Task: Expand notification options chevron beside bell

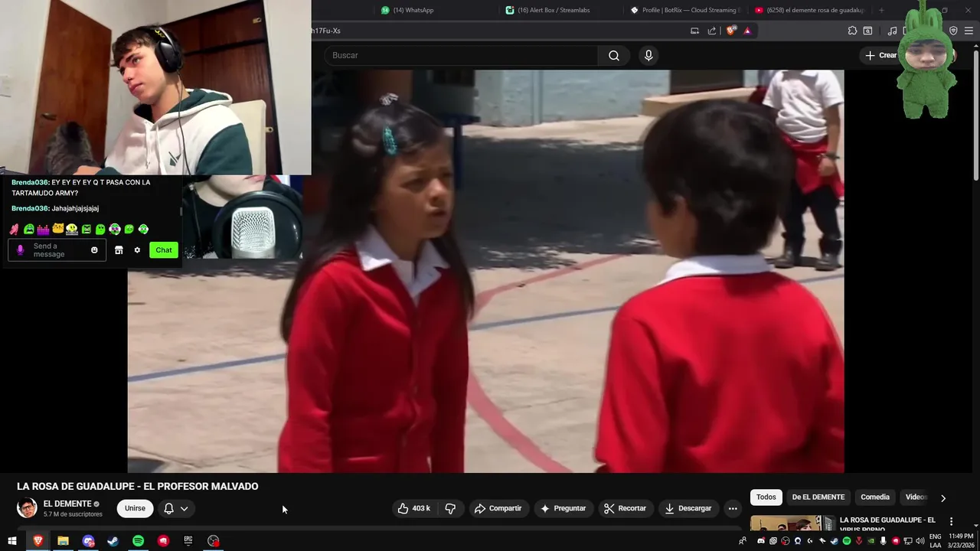Action: point(184,508)
